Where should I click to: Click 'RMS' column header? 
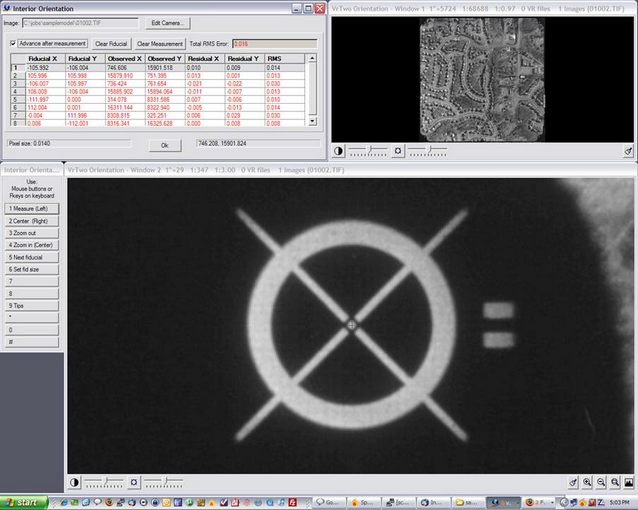[x=284, y=59]
